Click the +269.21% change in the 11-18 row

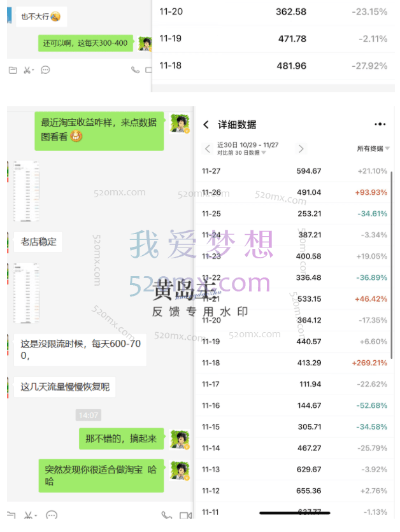(369, 363)
